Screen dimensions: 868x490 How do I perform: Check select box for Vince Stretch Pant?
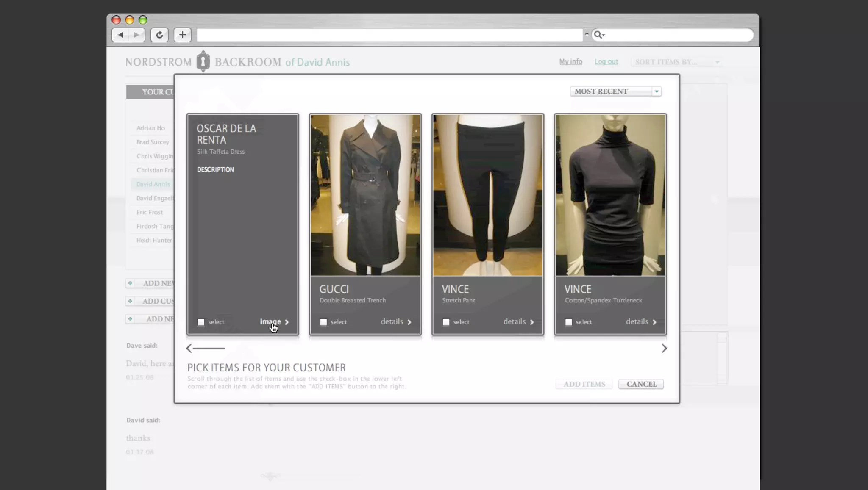pos(446,322)
